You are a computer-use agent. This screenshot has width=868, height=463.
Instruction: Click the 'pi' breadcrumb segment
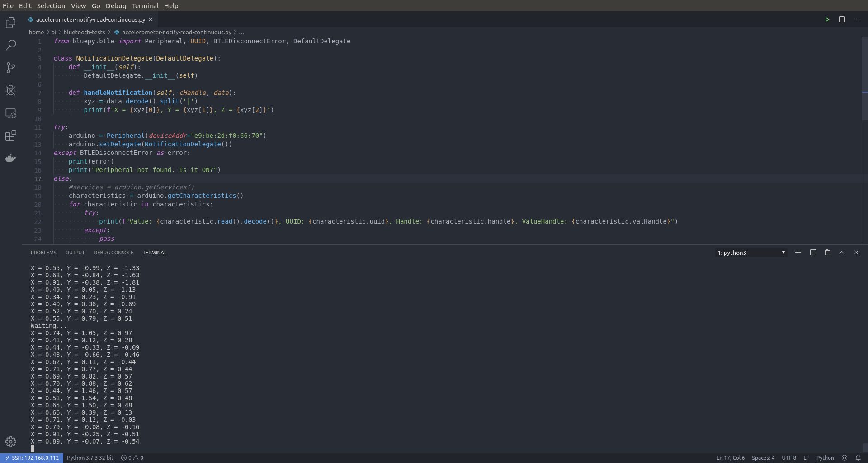(54, 33)
